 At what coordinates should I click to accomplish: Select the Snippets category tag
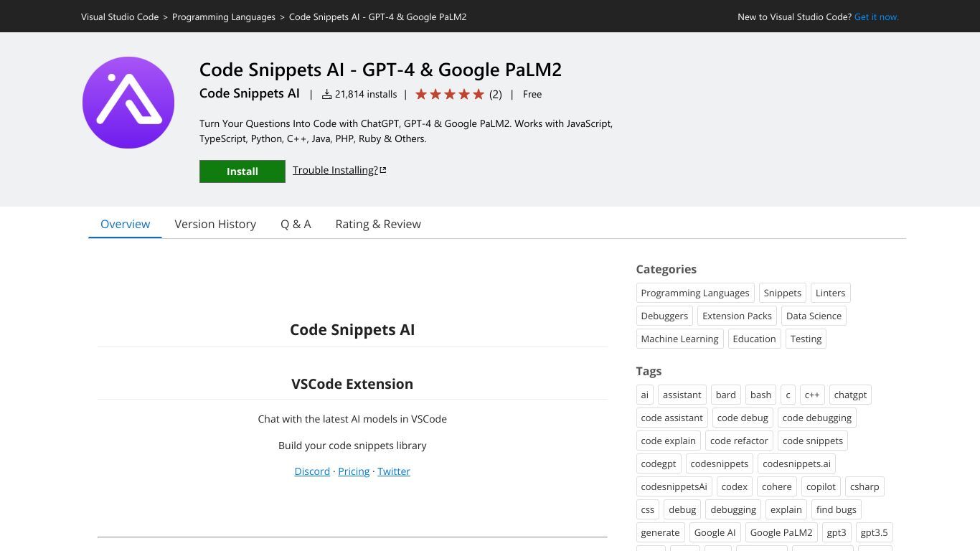[783, 293]
